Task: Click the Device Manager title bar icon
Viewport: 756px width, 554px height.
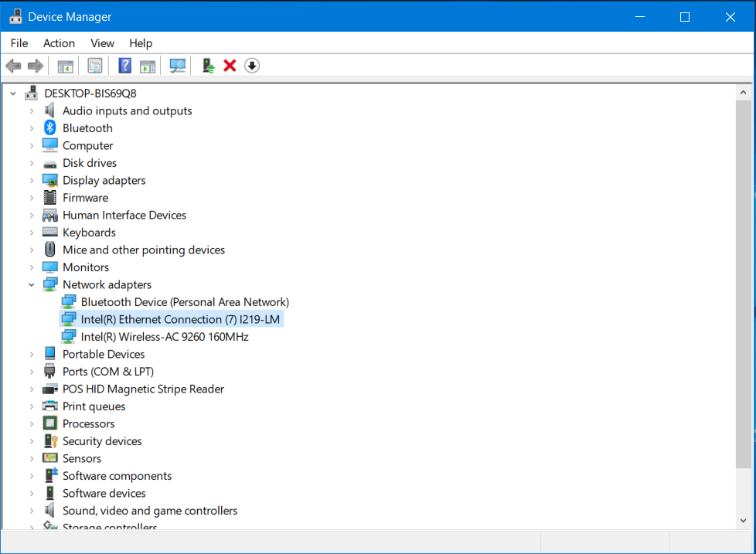Action: click(15, 16)
